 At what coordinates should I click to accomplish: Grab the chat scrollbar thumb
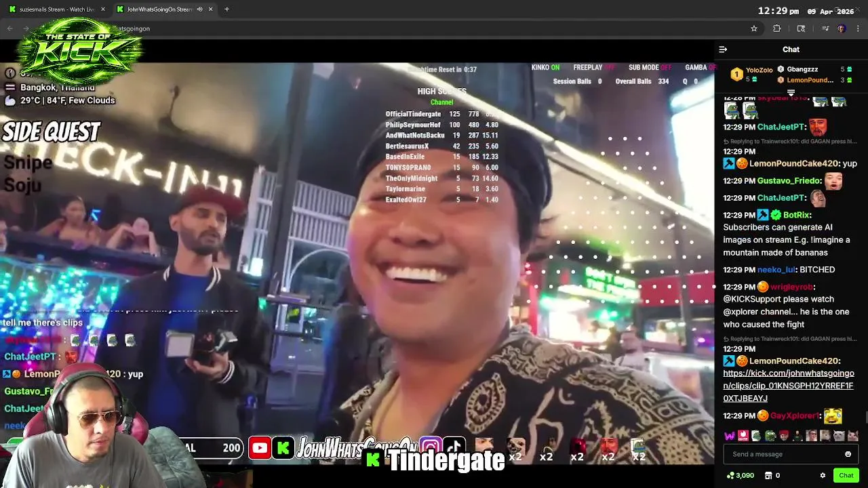866,416
